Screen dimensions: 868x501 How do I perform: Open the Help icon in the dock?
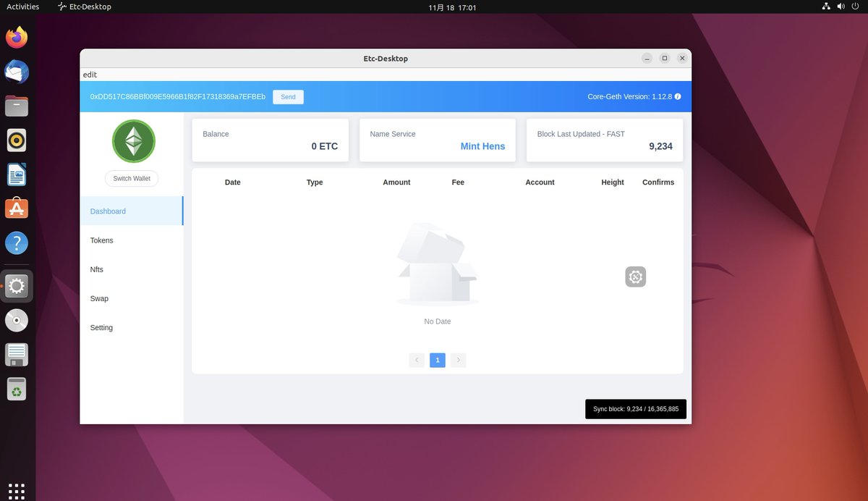point(17,243)
